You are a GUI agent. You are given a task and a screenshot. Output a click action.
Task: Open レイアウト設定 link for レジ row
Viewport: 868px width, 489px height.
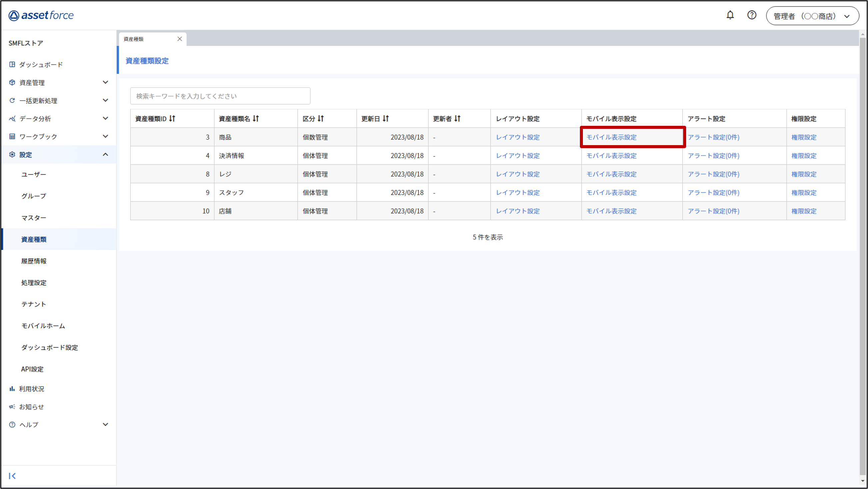pyautogui.click(x=518, y=174)
